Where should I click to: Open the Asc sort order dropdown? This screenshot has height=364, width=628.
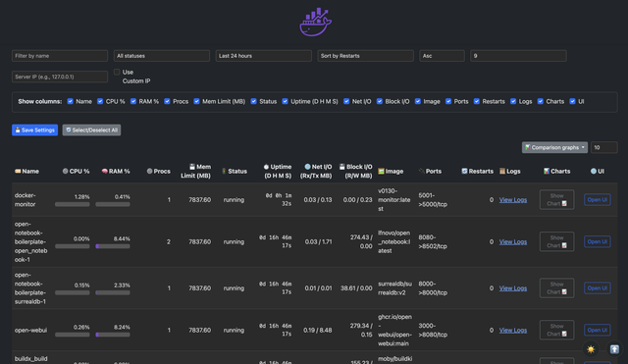point(442,56)
